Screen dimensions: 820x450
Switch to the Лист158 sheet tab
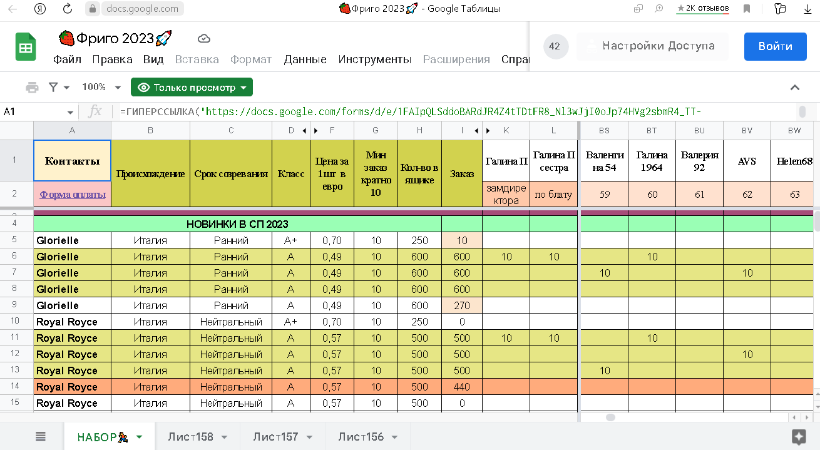click(190, 437)
